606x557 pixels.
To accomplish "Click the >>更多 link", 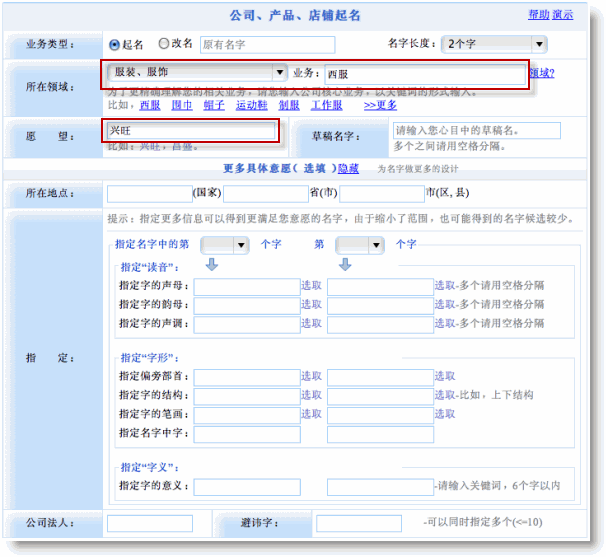I will click(x=380, y=105).
